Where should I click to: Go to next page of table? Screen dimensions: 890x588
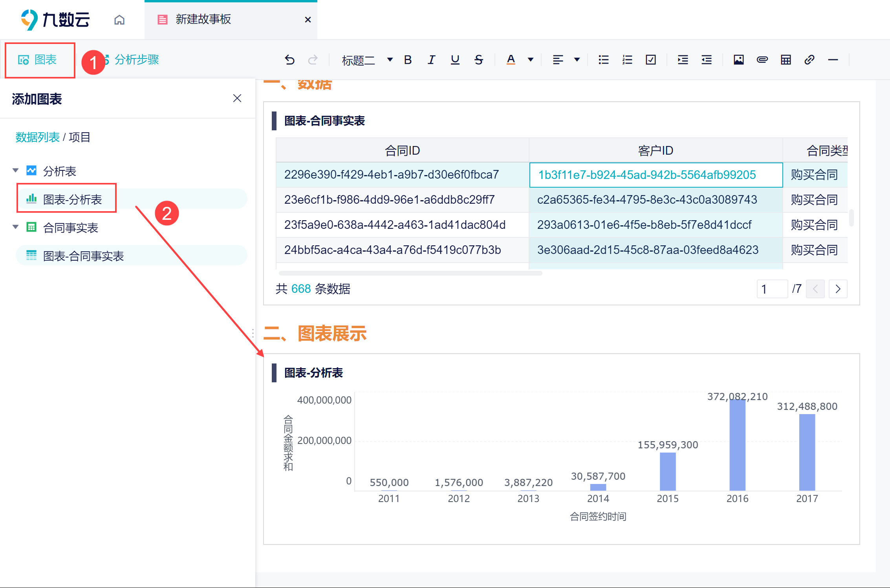[838, 289]
